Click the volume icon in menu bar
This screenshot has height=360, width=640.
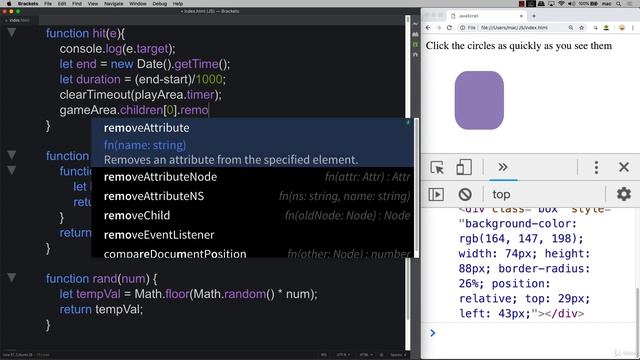571,4
